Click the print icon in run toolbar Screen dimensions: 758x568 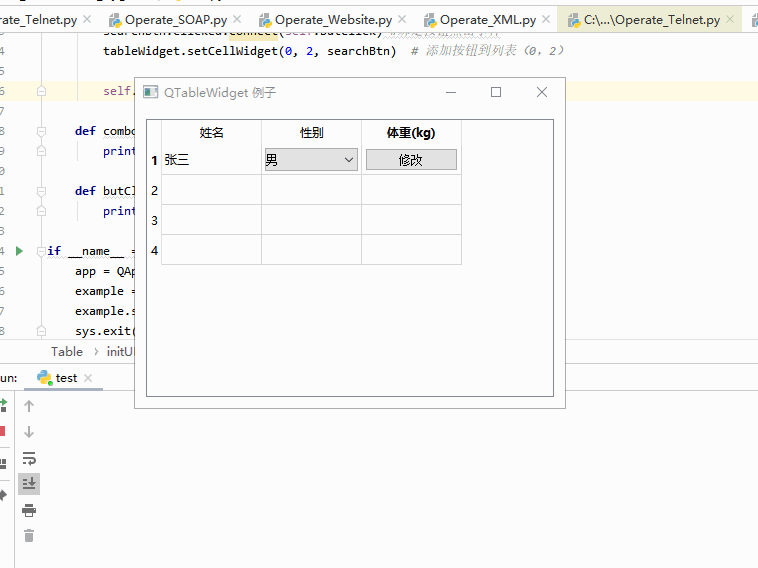pos(29,510)
